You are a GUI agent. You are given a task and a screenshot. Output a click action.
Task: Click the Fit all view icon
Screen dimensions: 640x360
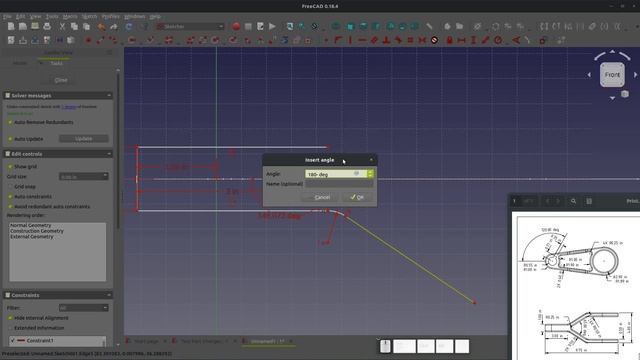(289, 27)
